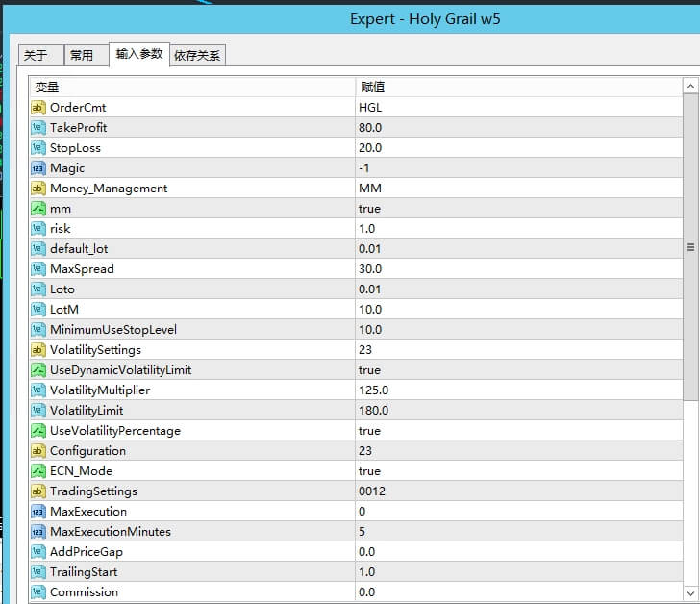Click the icon beside VolatilitySettings
This screenshot has height=604, width=700.
38,350
